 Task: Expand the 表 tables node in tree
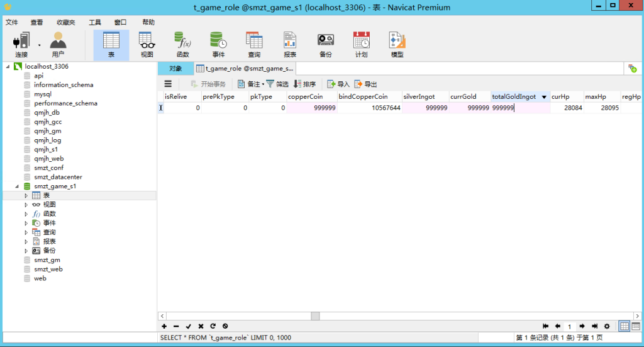pos(26,196)
